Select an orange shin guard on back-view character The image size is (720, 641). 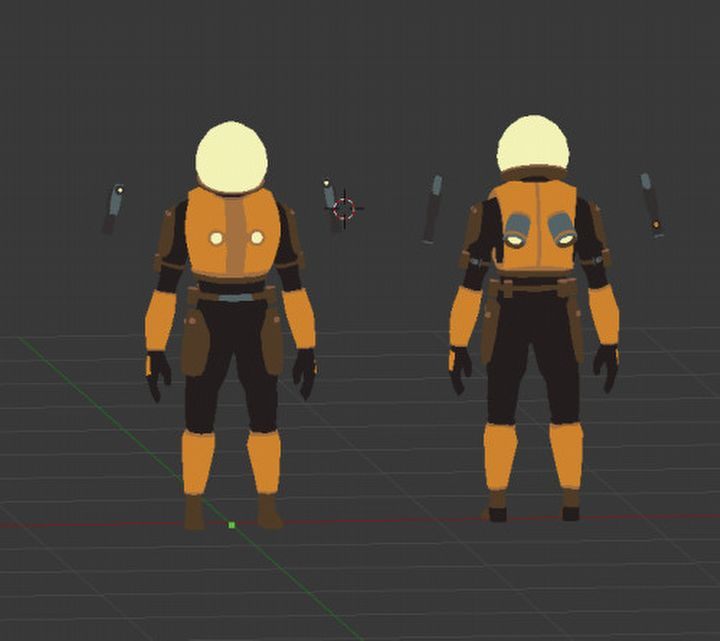point(500,455)
